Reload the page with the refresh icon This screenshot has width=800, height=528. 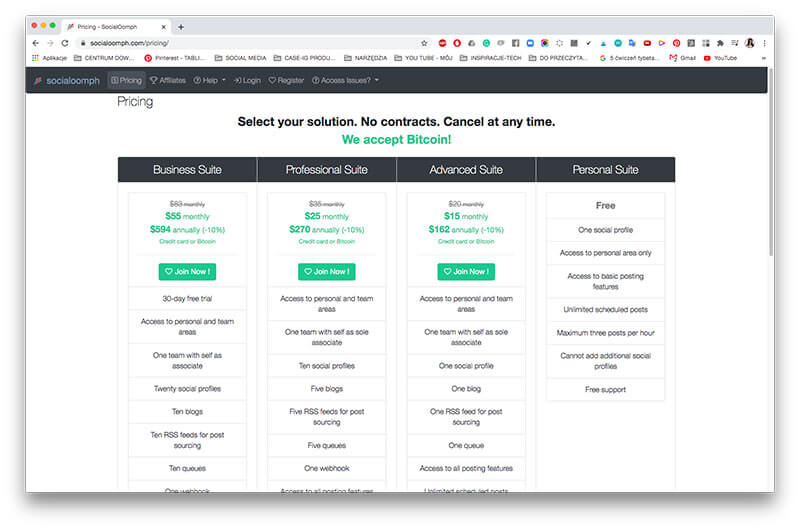pos(65,43)
